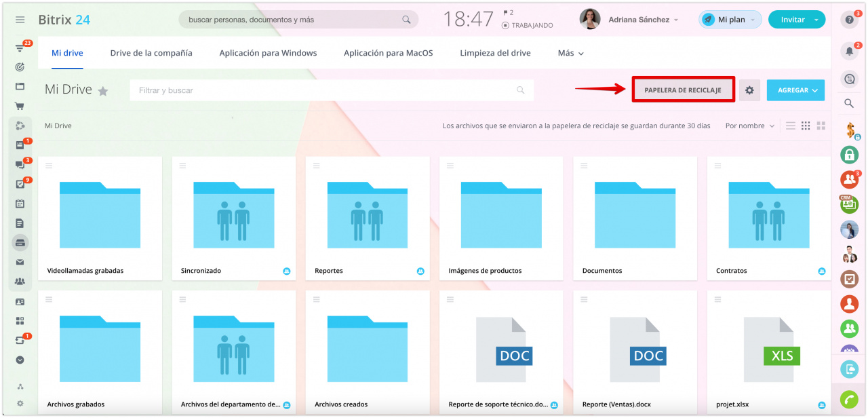The height and width of the screenshot is (418, 868).
Task: Click the notifications bell icon
Action: tap(849, 51)
